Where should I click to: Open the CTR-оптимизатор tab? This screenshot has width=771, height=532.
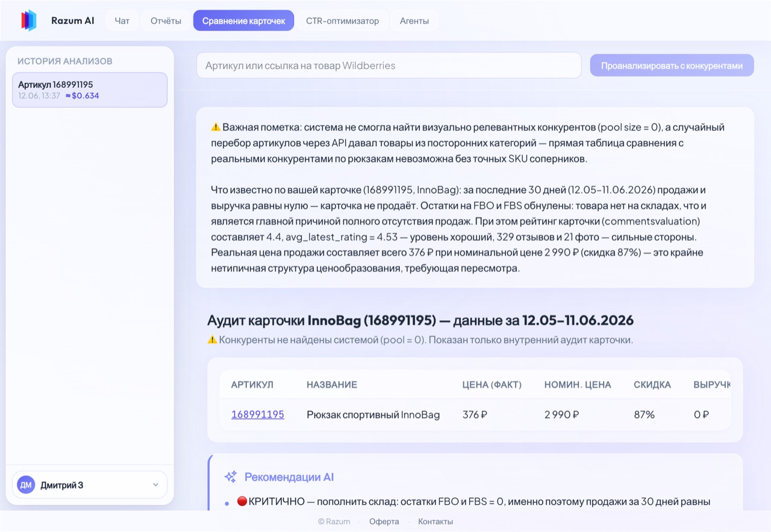coord(342,20)
